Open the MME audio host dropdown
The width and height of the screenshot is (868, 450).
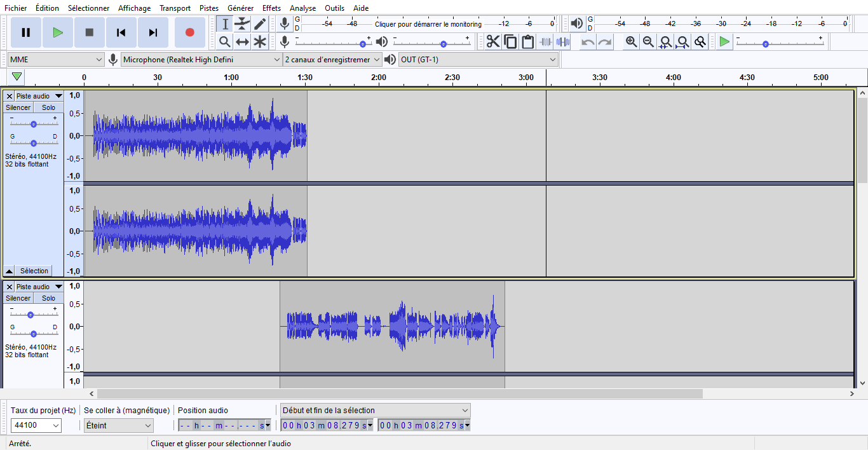pyautogui.click(x=56, y=60)
